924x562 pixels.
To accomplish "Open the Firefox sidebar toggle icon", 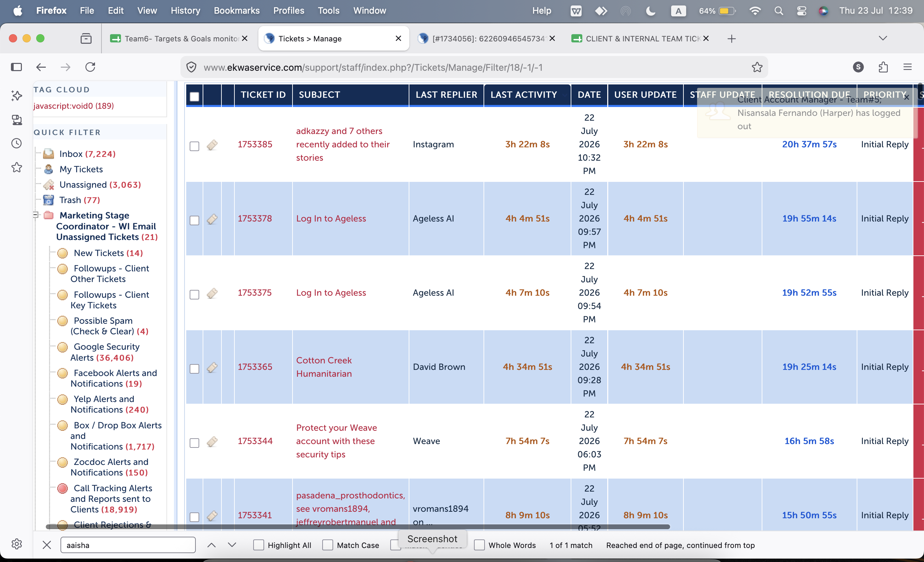I will tap(16, 67).
